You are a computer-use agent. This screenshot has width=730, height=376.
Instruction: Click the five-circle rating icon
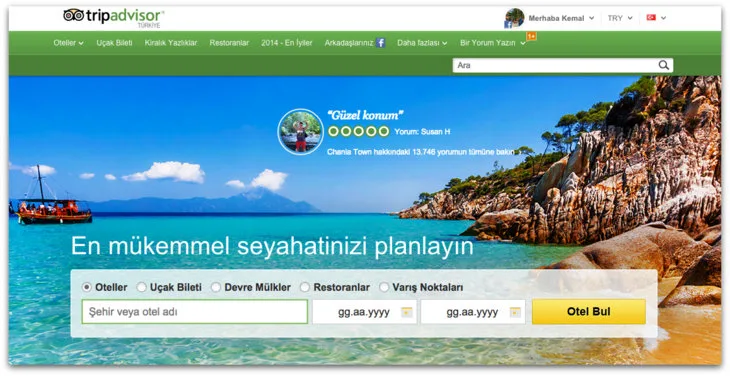(x=358, y=132)
